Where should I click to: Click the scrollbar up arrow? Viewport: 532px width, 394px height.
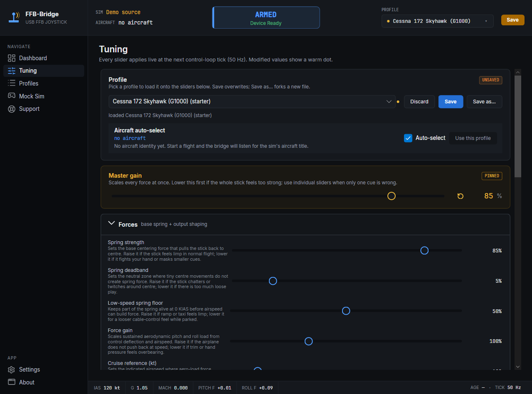518,72
